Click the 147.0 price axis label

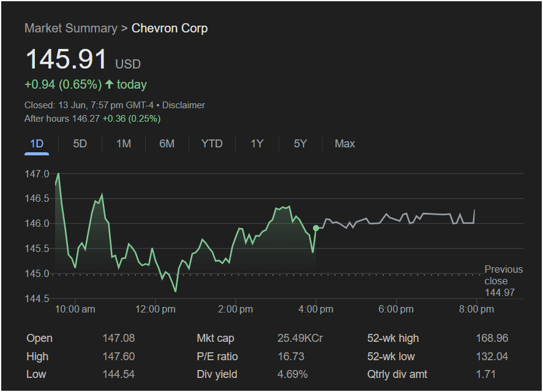(x=37, y=174)
